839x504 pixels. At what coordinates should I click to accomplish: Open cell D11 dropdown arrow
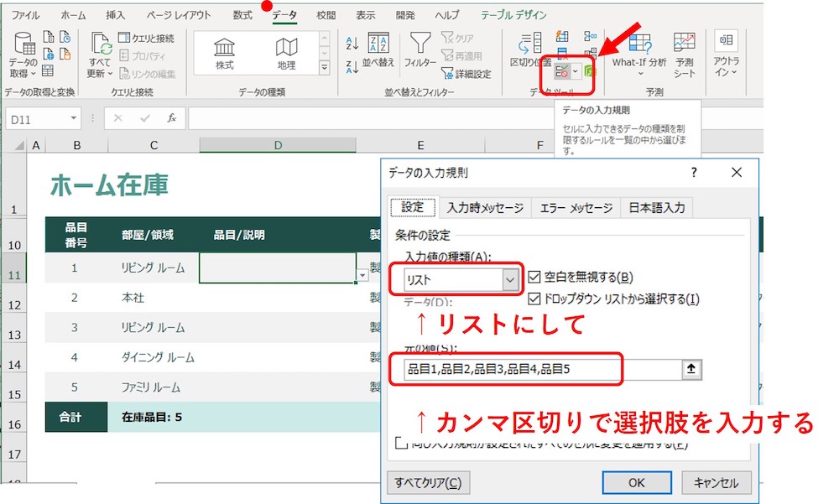pos(362,276)
